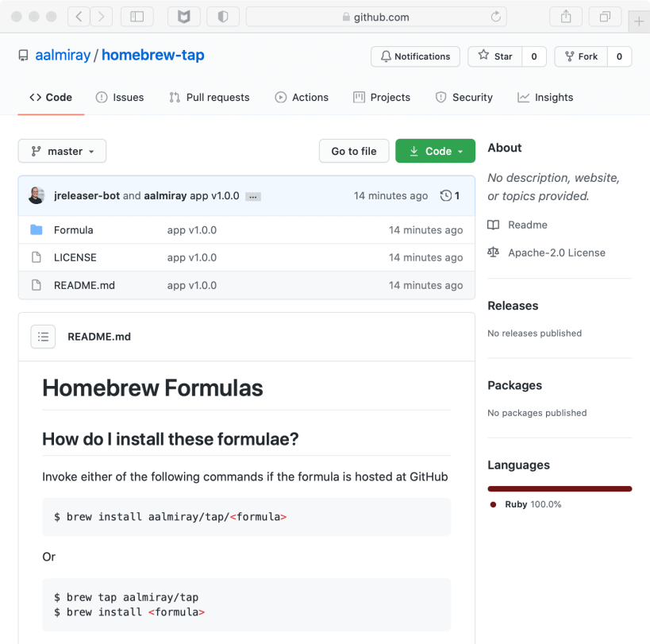Image resolution: width=650 pixels, height=644 pixels.
Task: Open Formula row commit message app v1.0.0
Action: (x=192, y=230)
